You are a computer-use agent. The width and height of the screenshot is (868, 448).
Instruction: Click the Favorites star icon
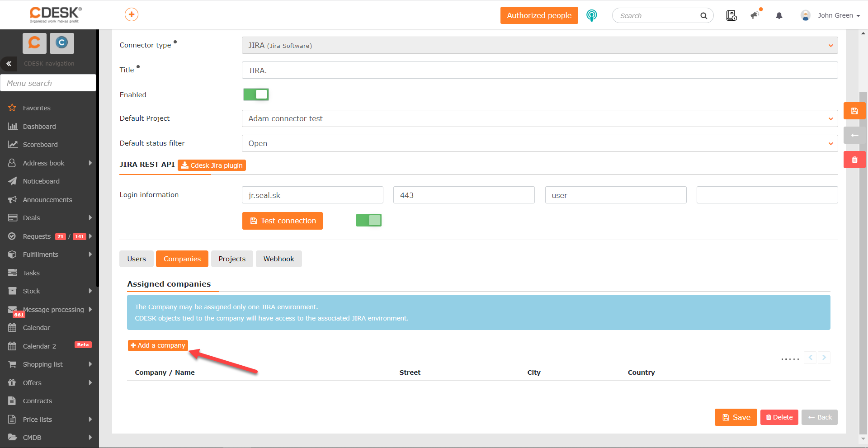coord(12,108)
